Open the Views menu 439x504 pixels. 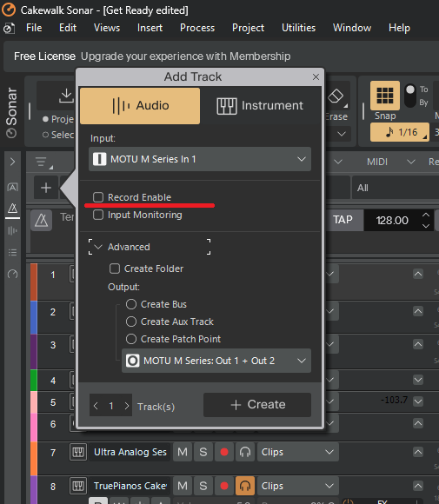coord(107,28)
